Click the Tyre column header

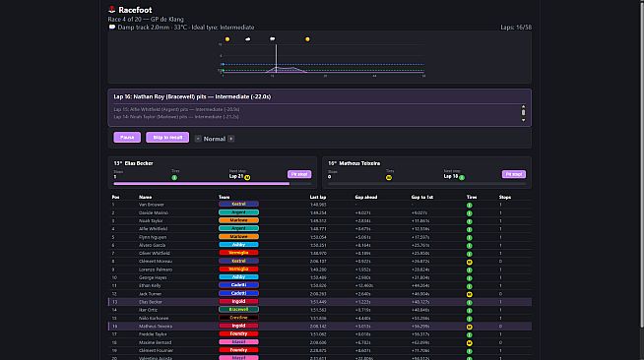pos(472,198)
